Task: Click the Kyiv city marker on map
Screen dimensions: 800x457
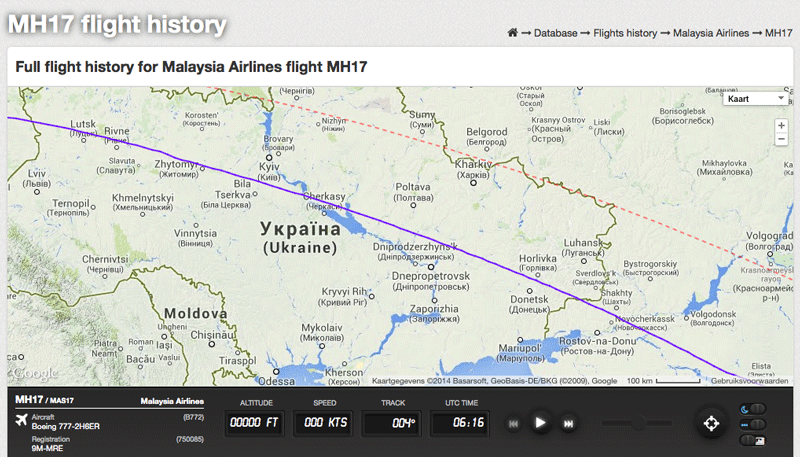Action: pos(269,158)
